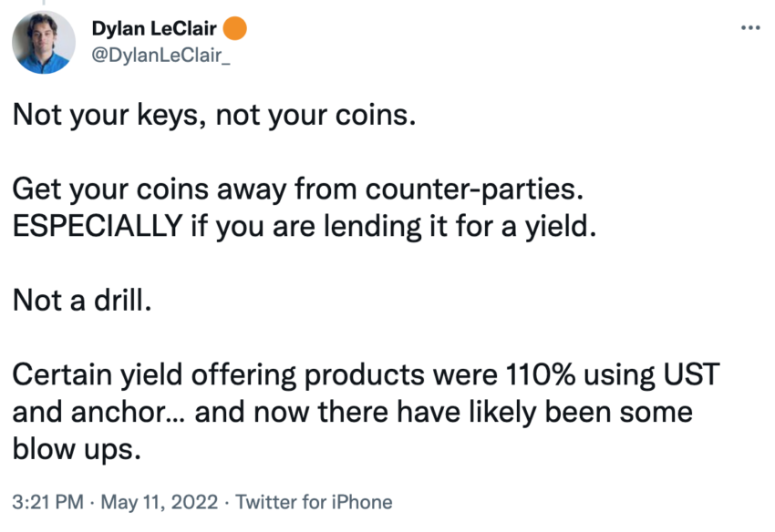Click the Dylan LeClair display name

tap(154, 28)
